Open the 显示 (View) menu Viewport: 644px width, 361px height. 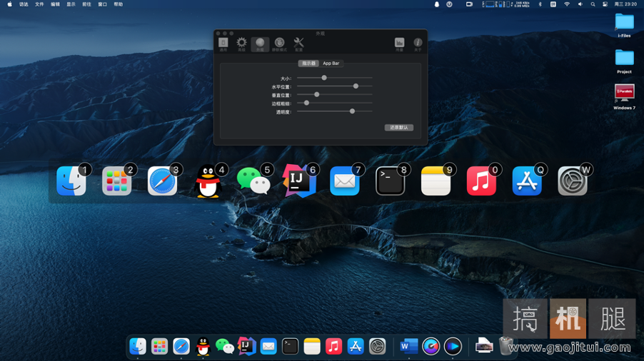pyautogui.click(x=71, y=4)
